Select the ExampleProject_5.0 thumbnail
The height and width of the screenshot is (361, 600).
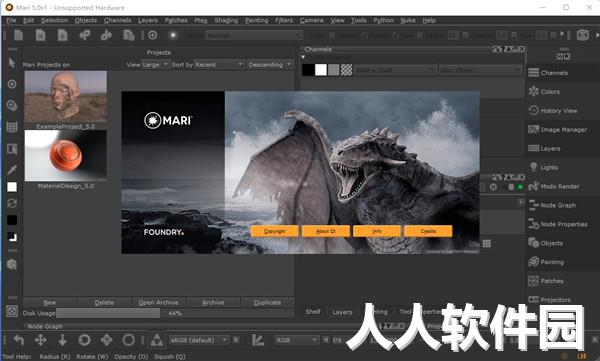point(66,96)
